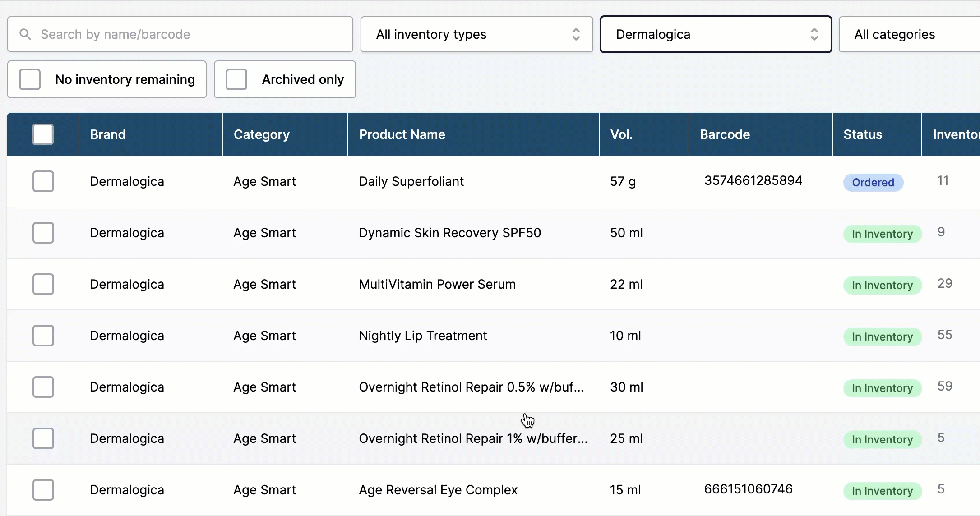Select the Daily Superfoliant row checkbox

pos(43,181)
